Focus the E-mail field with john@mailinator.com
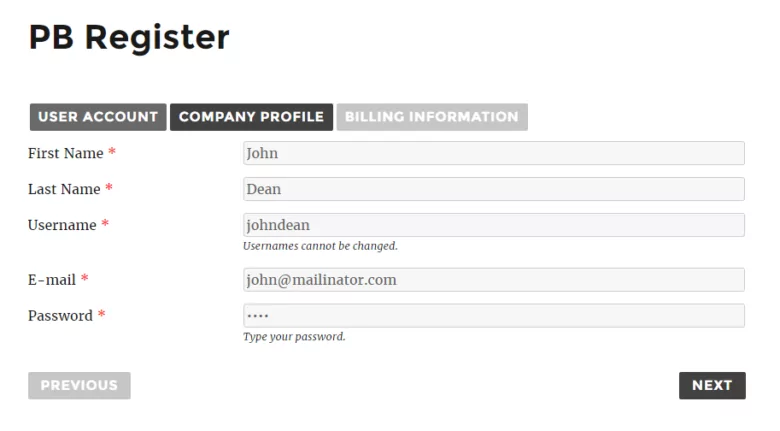This screenshot has height=431, width=780. 493,280
